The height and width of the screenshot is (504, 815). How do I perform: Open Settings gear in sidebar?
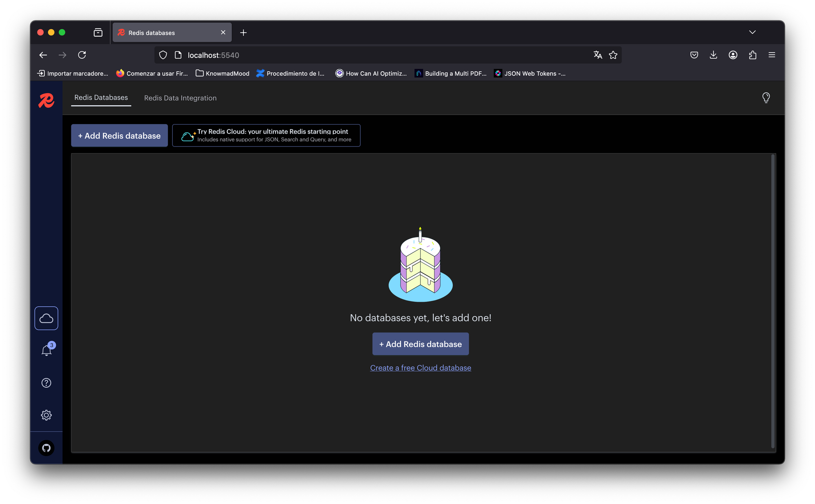tap(46, 415)
